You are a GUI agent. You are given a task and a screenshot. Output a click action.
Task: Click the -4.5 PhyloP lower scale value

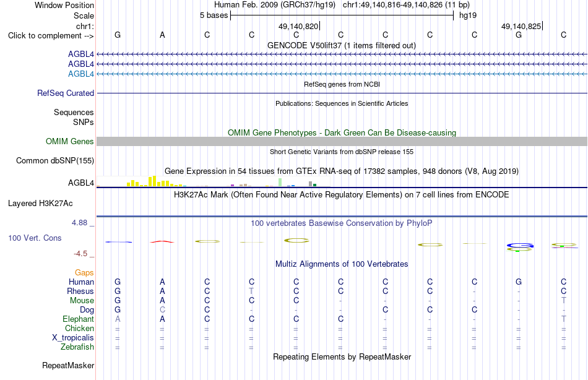click(x=80, y=254)
